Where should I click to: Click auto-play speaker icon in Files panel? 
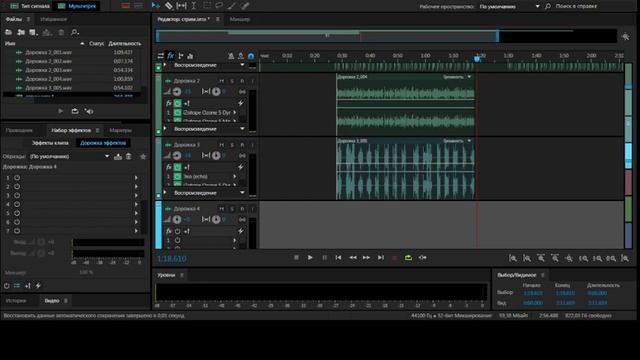[89, 111]
